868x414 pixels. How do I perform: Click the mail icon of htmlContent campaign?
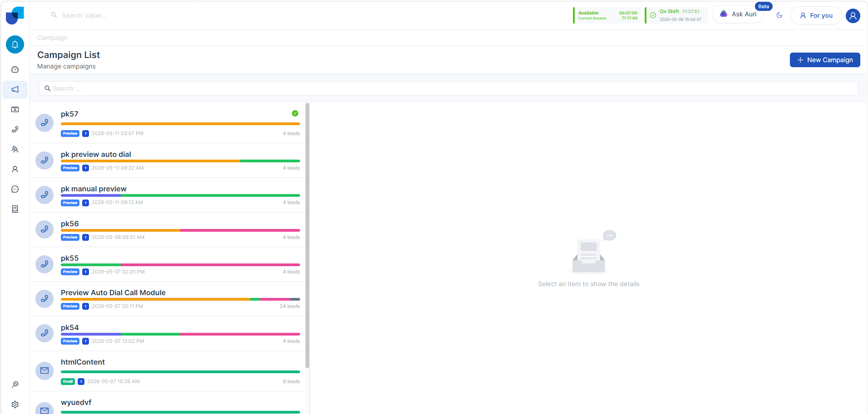pos(44,371)
